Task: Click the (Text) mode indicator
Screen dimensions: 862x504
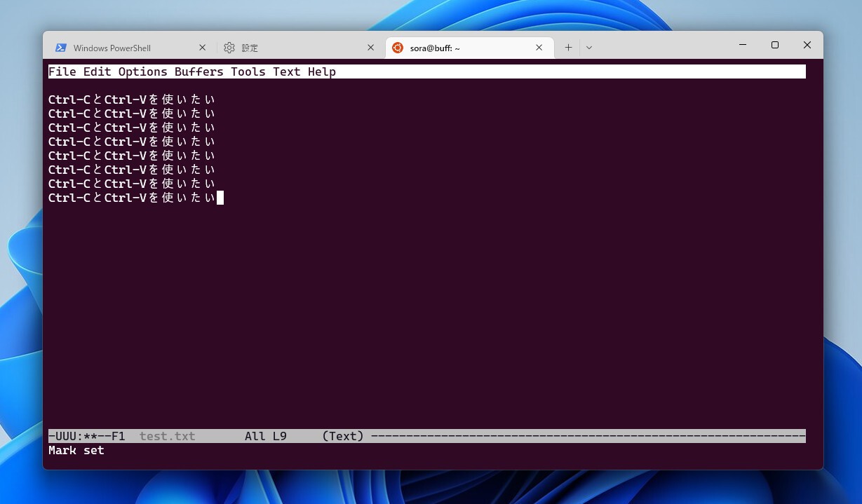Action: click(x=342, y=436)
